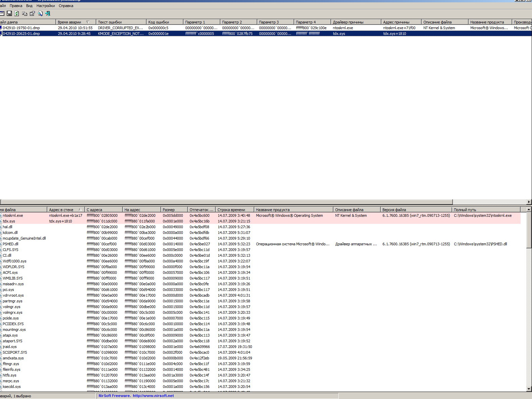Open Properties via toolbar icon
The image size is (532, 399).
[x=32, y=13]
